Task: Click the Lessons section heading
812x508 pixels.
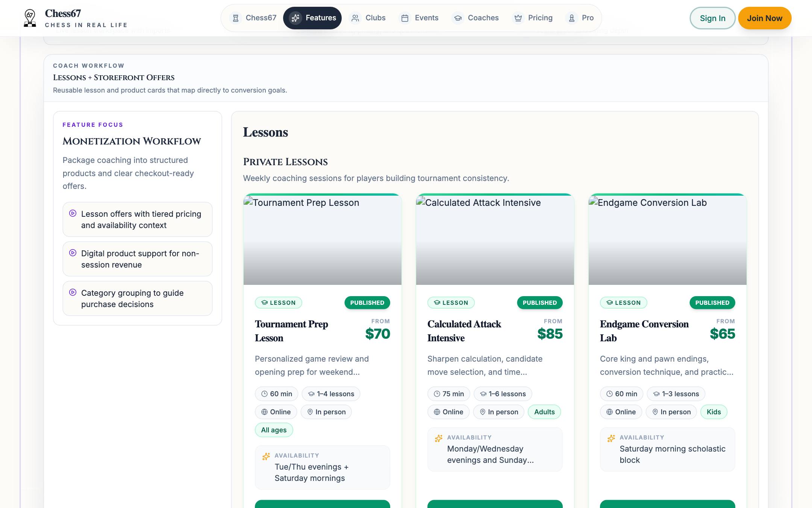Action: pos(265,132)
